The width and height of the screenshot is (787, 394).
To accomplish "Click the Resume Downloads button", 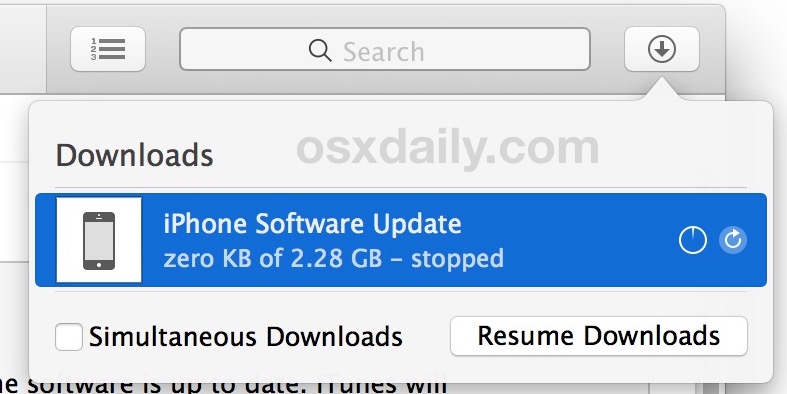I will (599, 336).
